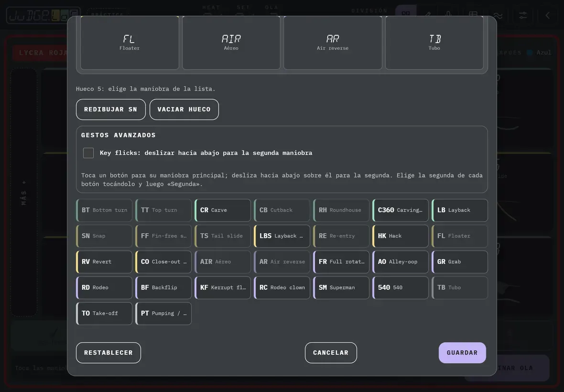The image size is (564, 392).
Task: Select the large FL Floater slot tile
Action: click(130, 43)
